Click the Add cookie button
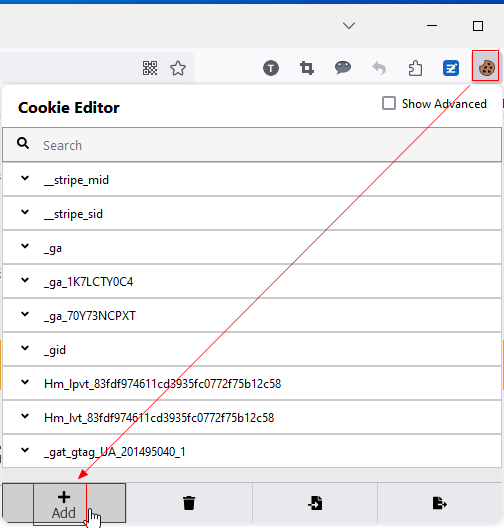The image size is (504, 528). (64, 503)
